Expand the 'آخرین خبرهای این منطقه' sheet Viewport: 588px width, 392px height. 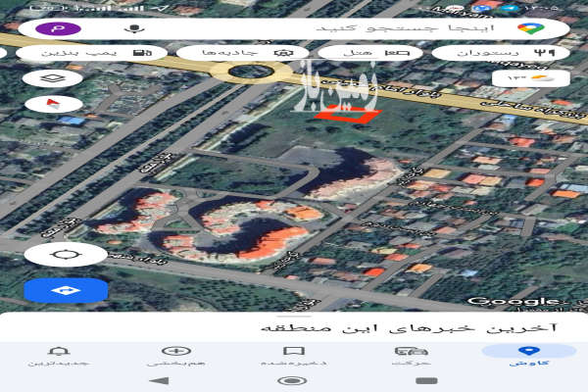[294, 327]
